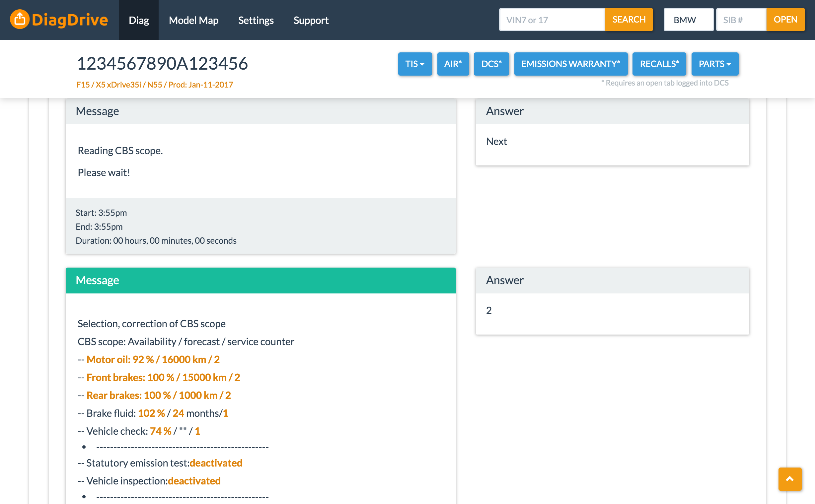The height and width of the screenshot is (504, 815).
Task: Open the TIS dropdown menu
Action: [x=414, y=64]
